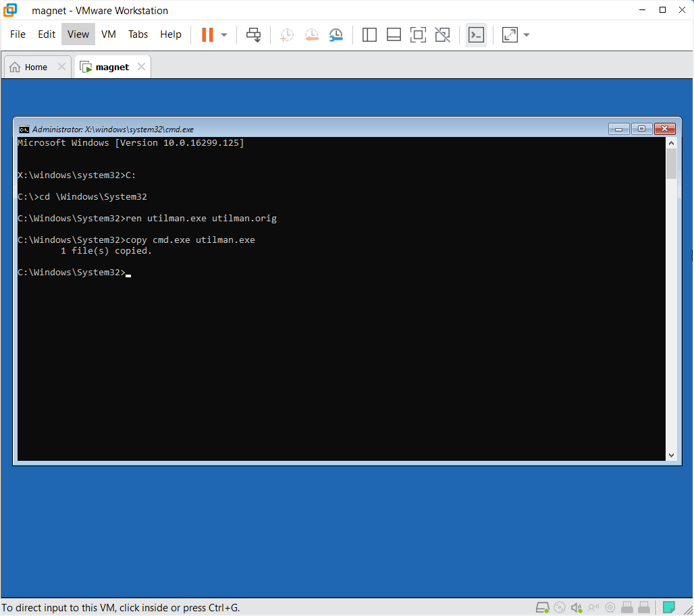This screenshot has height=616, width=694.
Task: Revert the VM to its previous snapshot
Action: tap(312, 35)
